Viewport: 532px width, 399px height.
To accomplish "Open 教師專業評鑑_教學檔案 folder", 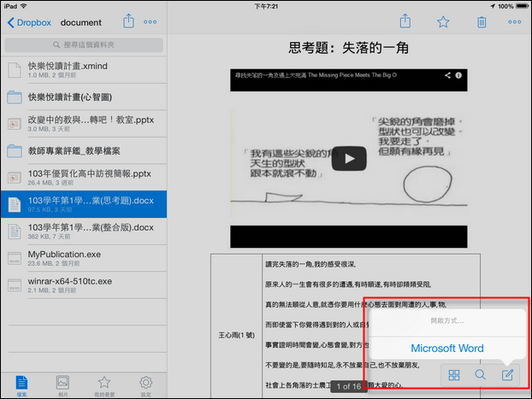I will (x=84, y=151).
